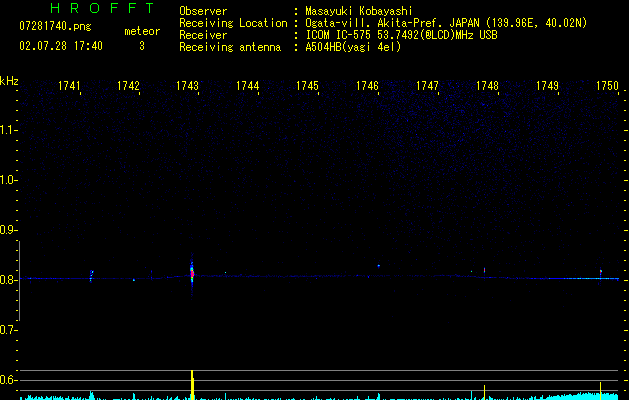Image resolution: width=629 pixels, height=400 pixels.
Task: Click the meteor echo just before 1750
Action: tap(601, 272)
